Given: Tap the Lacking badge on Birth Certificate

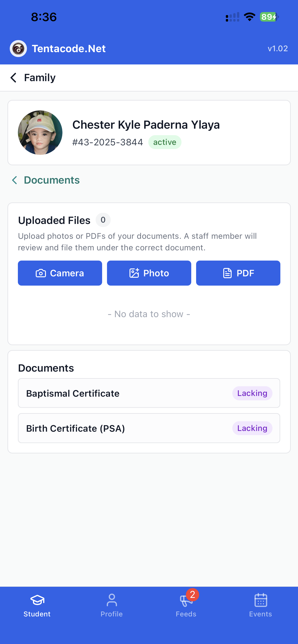Looking at the screenshot, I should (x=252, y=428).
